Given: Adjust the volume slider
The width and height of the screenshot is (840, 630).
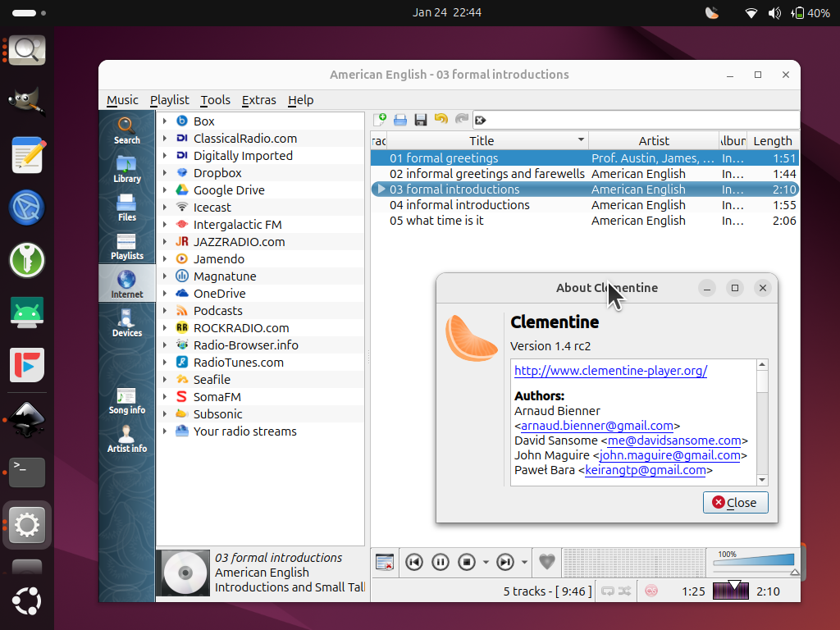Looking at the screenshot, I should click(753, 562).
